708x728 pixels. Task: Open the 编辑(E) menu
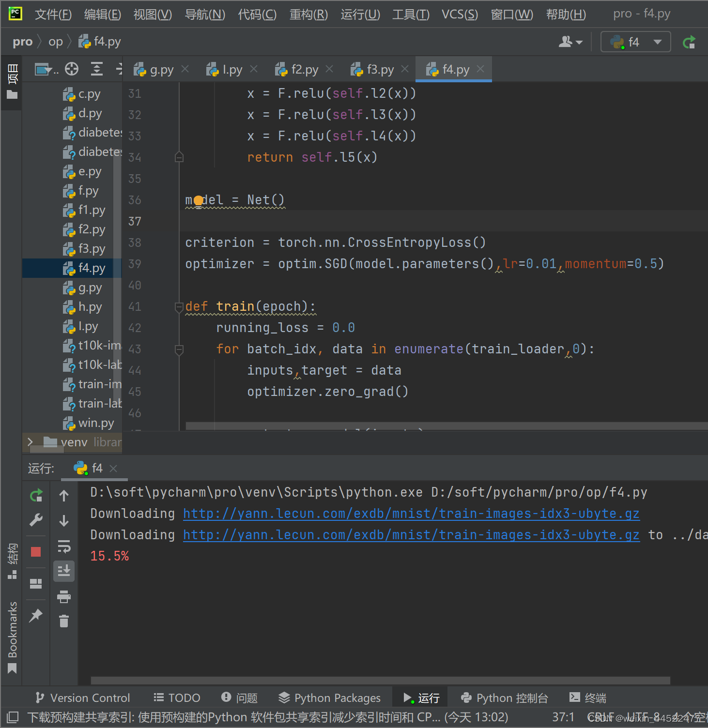(x=103, y=15)
